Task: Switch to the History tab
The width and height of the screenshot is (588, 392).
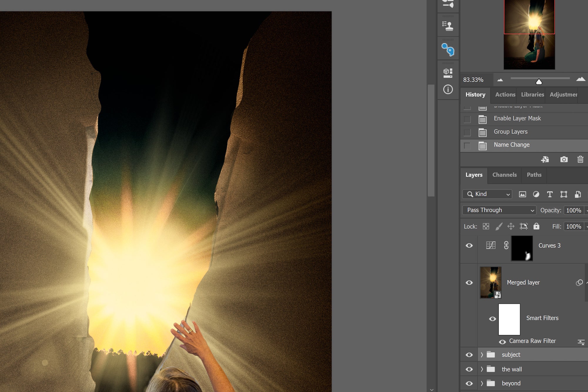Action: pos(475,95)
